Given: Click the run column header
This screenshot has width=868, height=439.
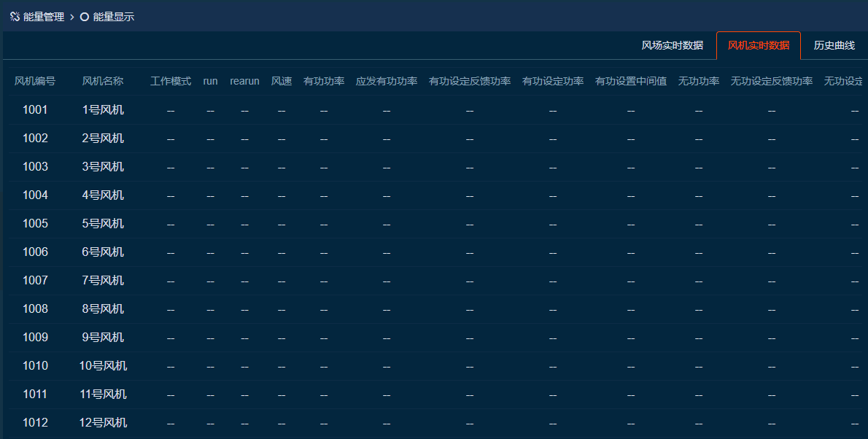Looking at the screenshot, I should click(210, 81).
